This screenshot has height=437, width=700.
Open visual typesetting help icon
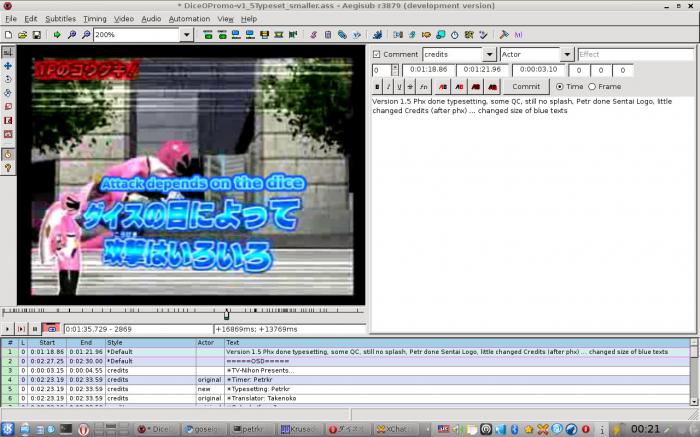(8, 168)
